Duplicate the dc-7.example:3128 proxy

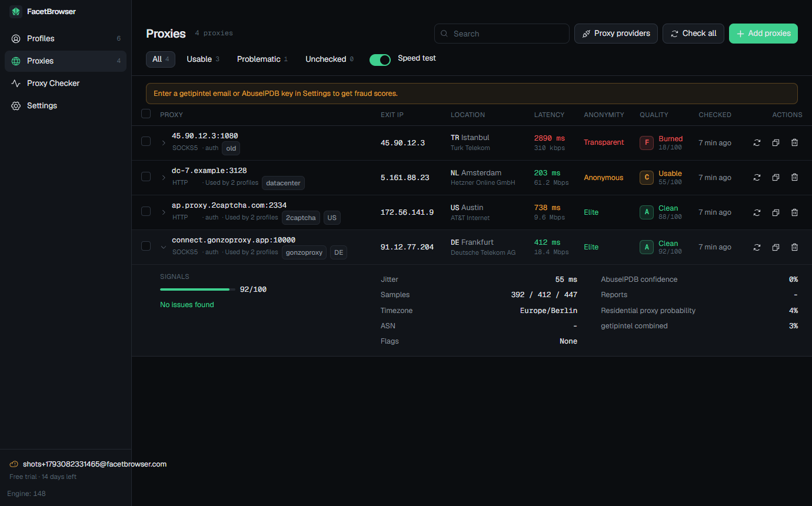point(776,177)
